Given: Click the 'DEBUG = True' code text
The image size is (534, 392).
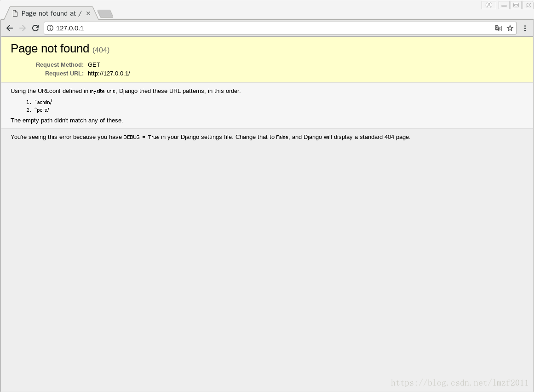Looking at the screenshot, I should [141, 137].
